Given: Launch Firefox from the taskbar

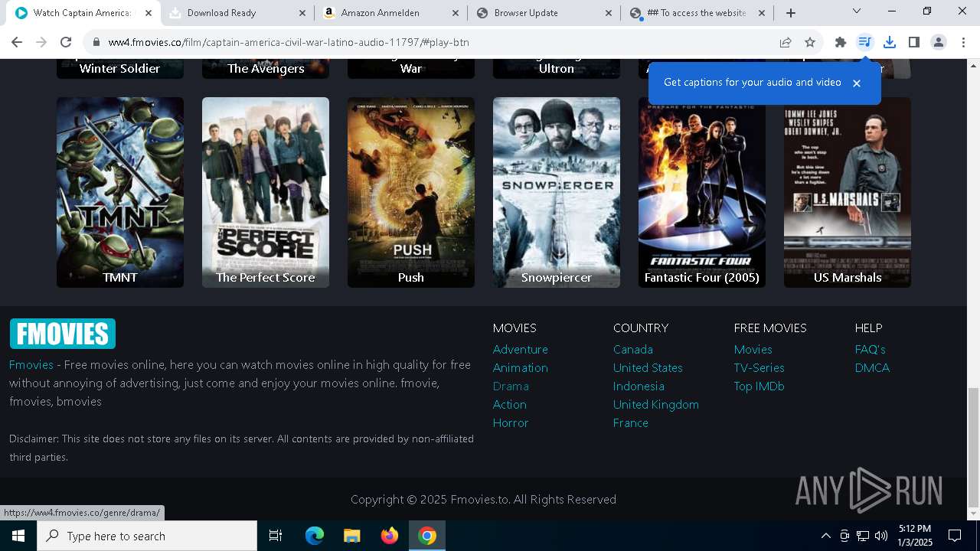Looking at the screenshot, I should 390,536.
